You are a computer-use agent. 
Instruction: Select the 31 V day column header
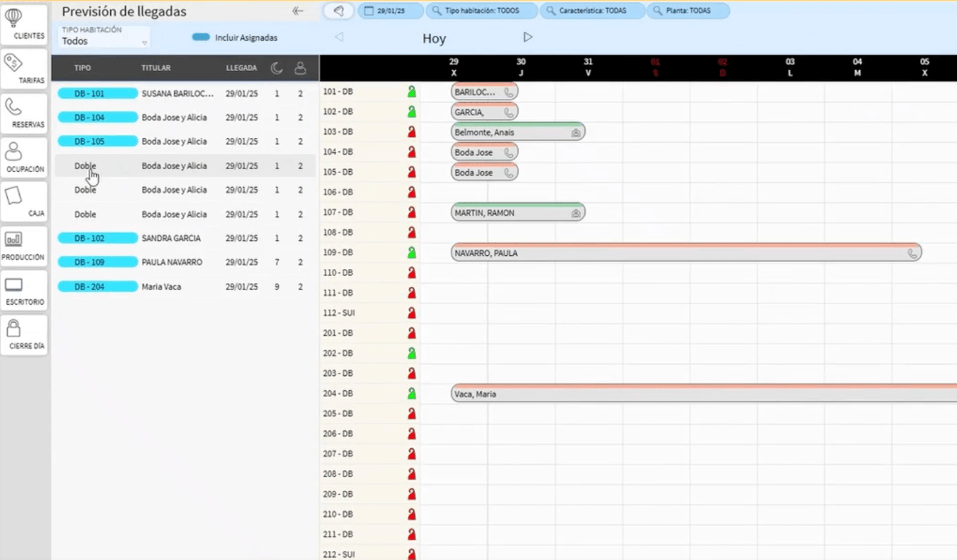588,68
